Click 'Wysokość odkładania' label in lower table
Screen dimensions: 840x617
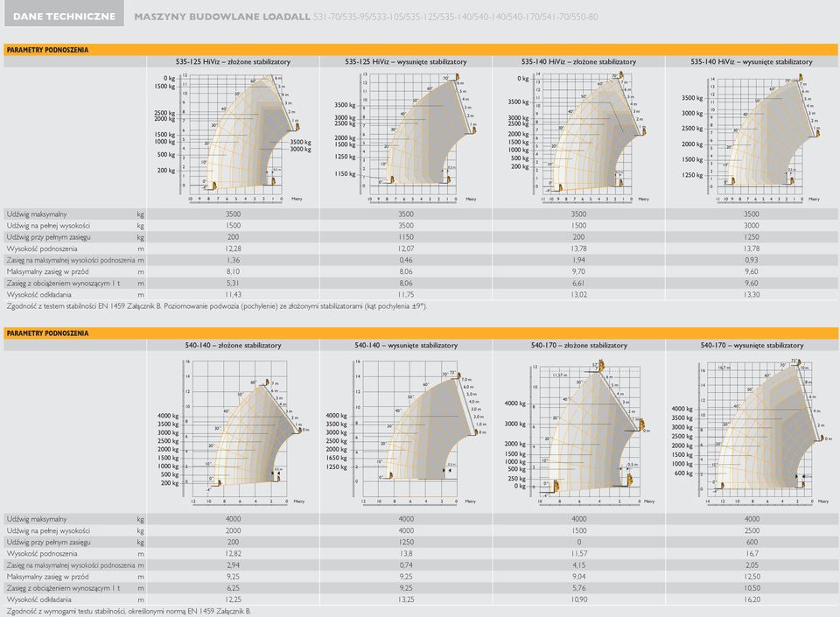39,599
